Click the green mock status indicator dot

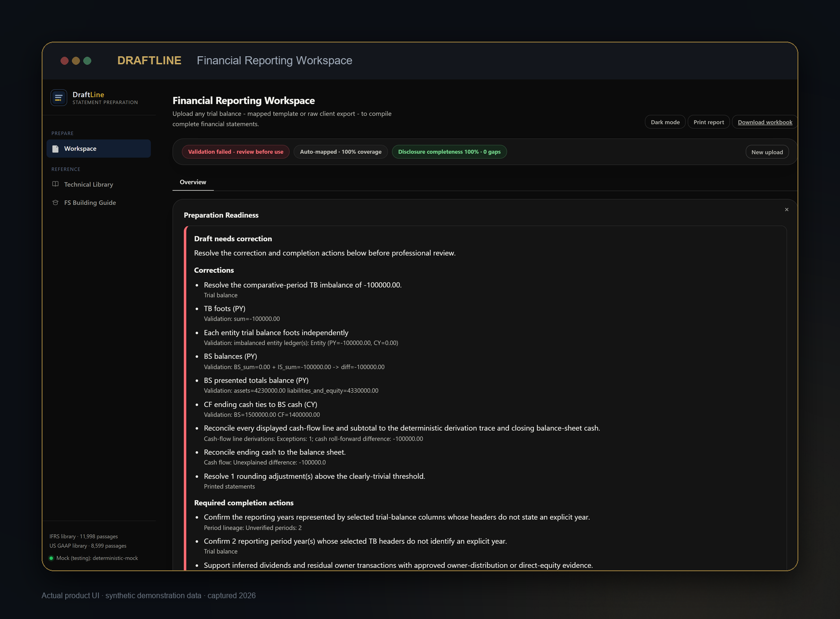pyautogui.click(x=52, y=558)
